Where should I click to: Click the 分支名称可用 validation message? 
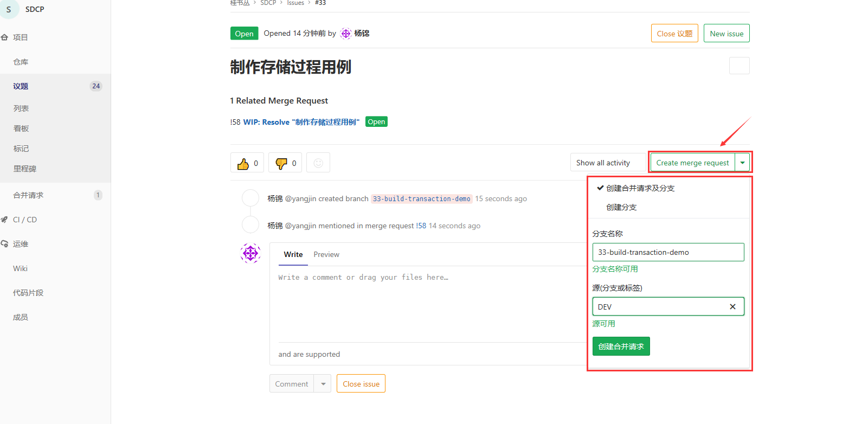(615, 269)
